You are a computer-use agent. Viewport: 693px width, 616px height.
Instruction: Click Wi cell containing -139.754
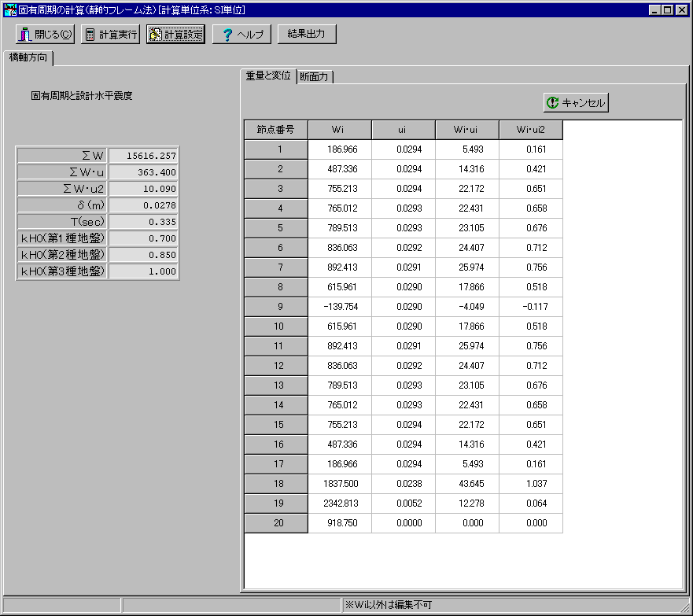340,307
